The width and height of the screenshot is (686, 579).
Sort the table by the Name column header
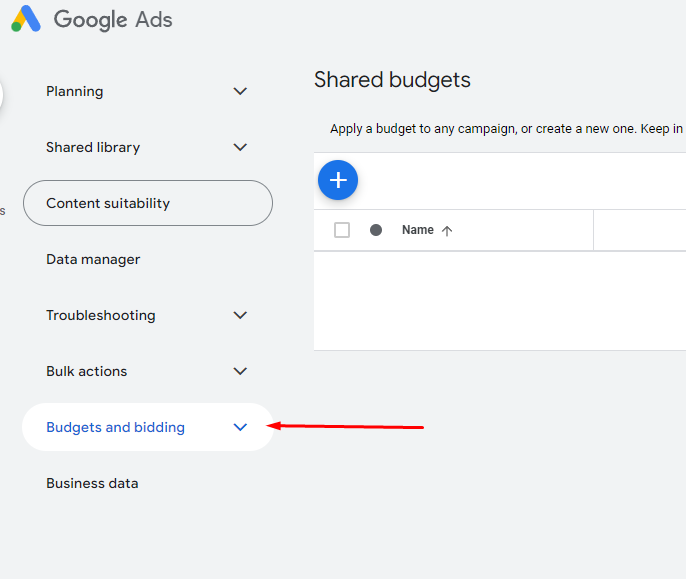[418, 230]
